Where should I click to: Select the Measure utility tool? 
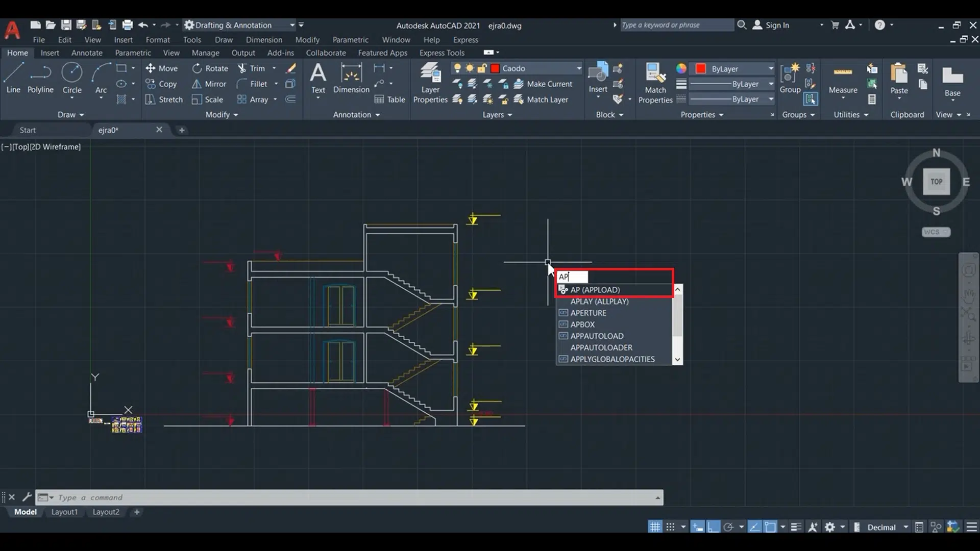843,79
